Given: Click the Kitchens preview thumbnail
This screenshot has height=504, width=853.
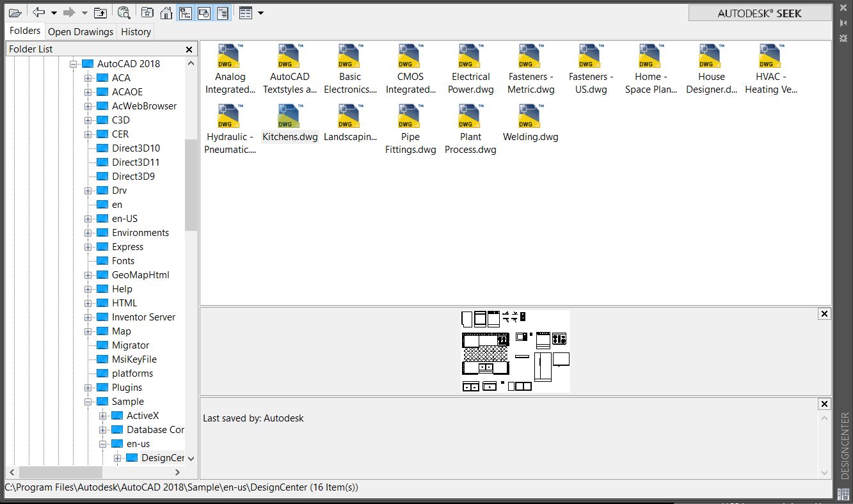Looking at the screenshot, I should pyautogui.click(x=515, y=351).
